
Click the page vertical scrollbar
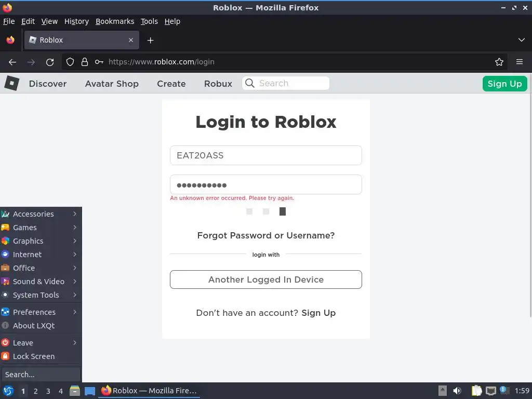530,195
